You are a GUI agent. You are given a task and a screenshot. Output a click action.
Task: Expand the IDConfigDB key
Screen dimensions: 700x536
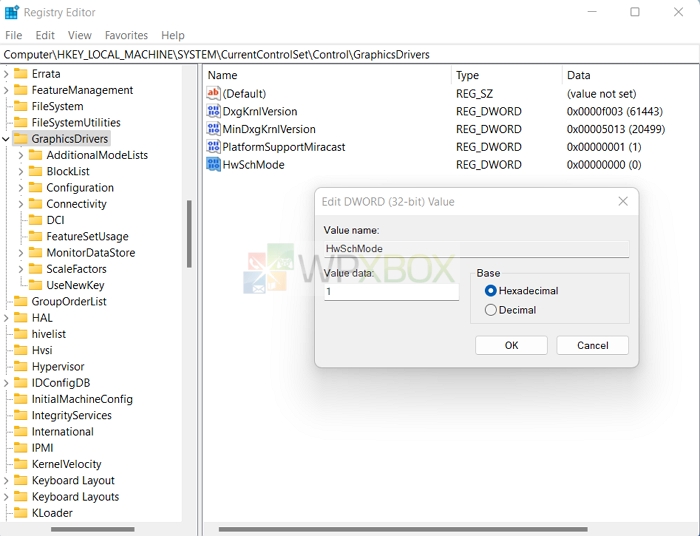[x=6, y=383]
